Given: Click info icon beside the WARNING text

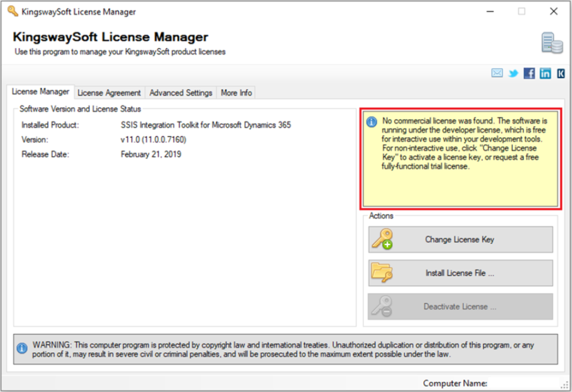Looking at the screenshot, I should pos(22,348).
